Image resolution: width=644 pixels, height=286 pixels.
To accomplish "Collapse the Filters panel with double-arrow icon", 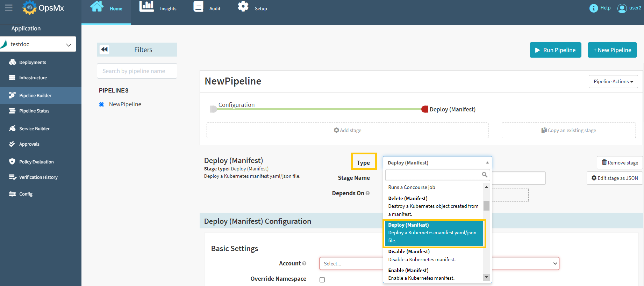I will 104,50.
